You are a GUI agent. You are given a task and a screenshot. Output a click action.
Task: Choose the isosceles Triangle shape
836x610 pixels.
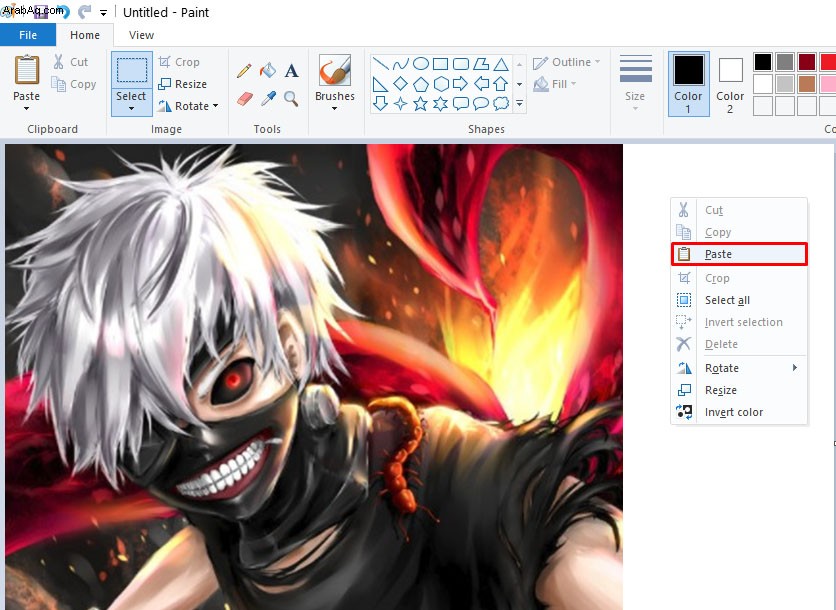tap(501, 64)
